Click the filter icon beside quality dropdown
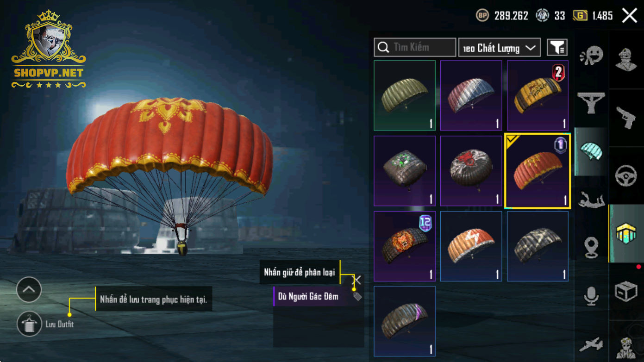 [x=557, y=47]
